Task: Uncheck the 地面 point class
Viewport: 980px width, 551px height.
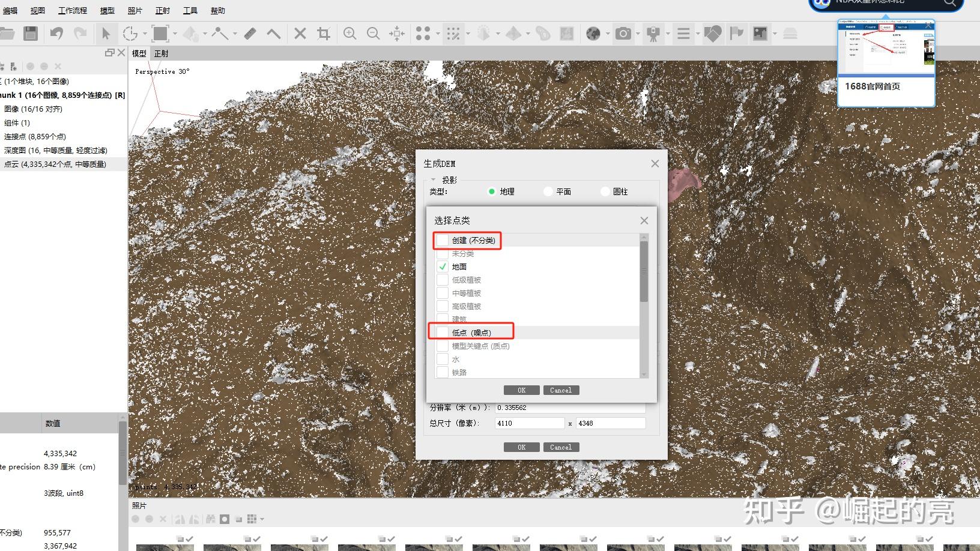Action: [442, 266]
